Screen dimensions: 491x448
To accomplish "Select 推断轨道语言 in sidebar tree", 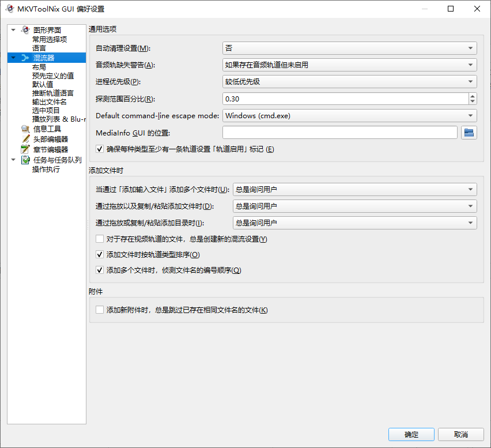I will 53,93.
